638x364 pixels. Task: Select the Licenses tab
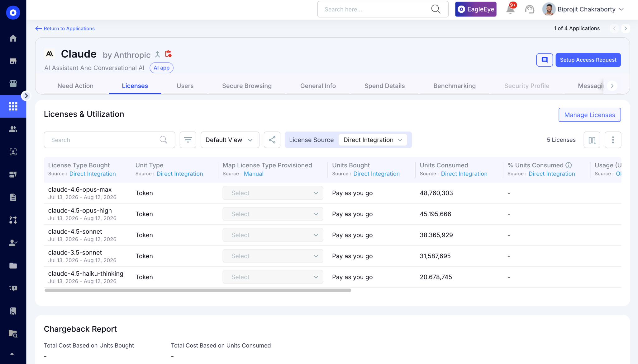135,86
